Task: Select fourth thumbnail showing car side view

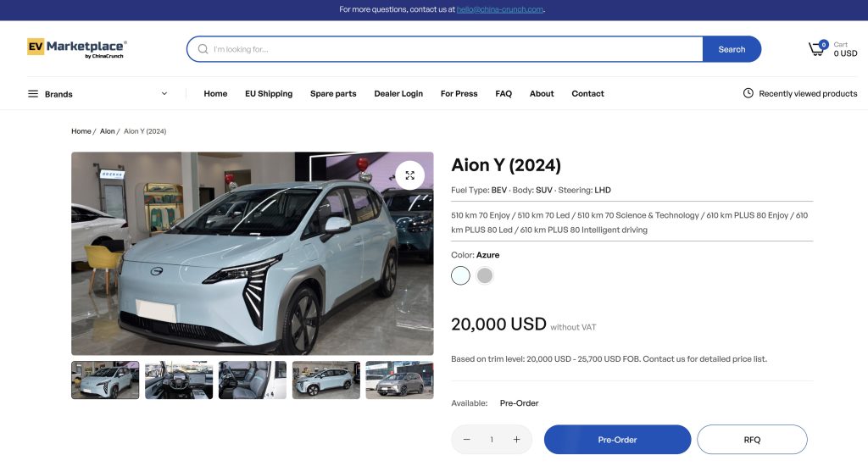Action: pyautogui.click(x=326, y=380)
